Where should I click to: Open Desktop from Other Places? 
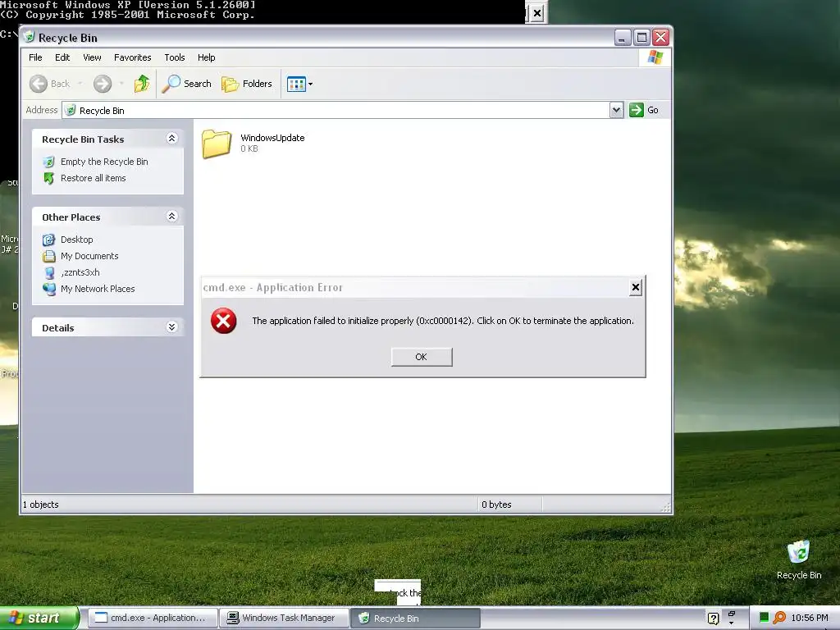click(76, 240)
